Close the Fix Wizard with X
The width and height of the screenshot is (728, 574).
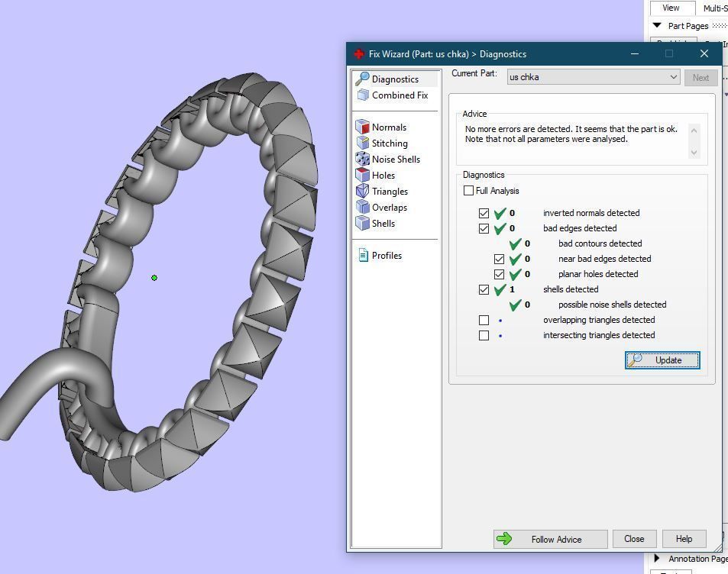[704, 54]
